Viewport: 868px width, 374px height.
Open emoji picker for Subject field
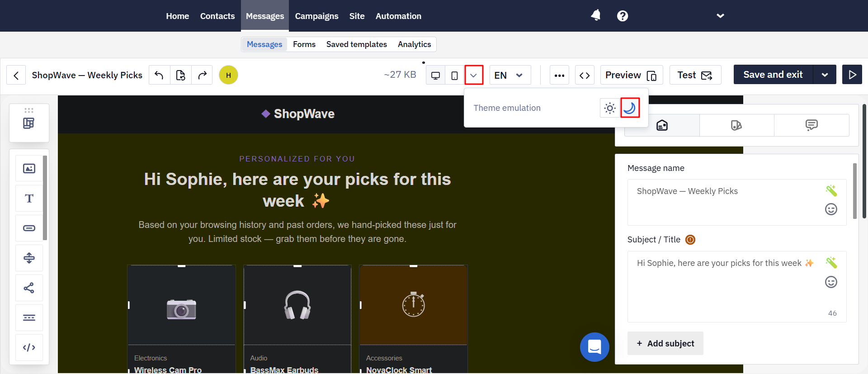(831, 282)
